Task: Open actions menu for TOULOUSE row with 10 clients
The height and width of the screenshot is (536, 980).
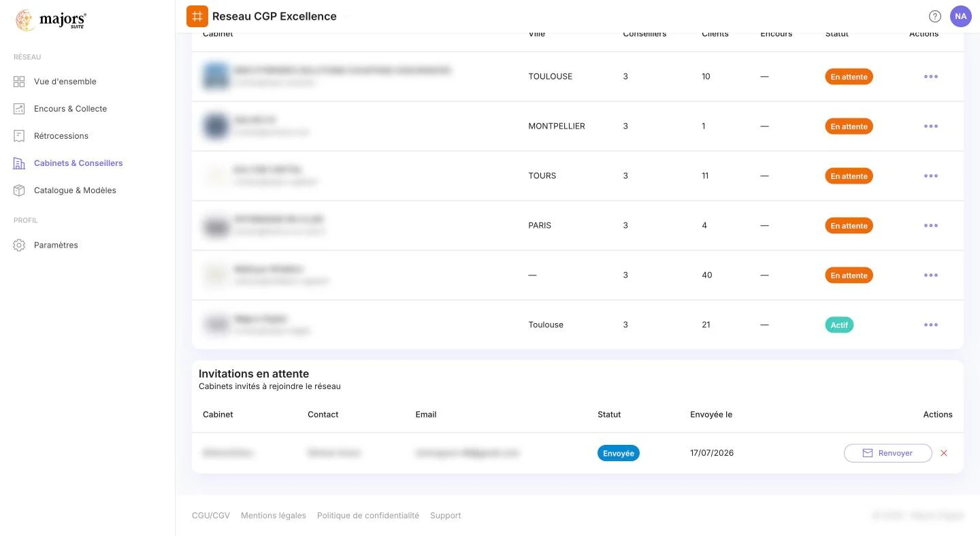Action: click(931, 76)
